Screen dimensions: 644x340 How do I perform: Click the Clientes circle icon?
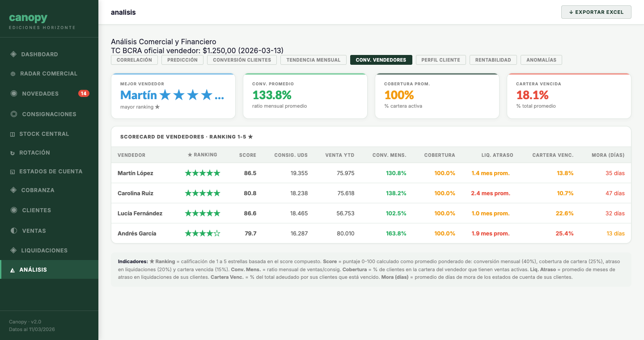tap(14, 210)
